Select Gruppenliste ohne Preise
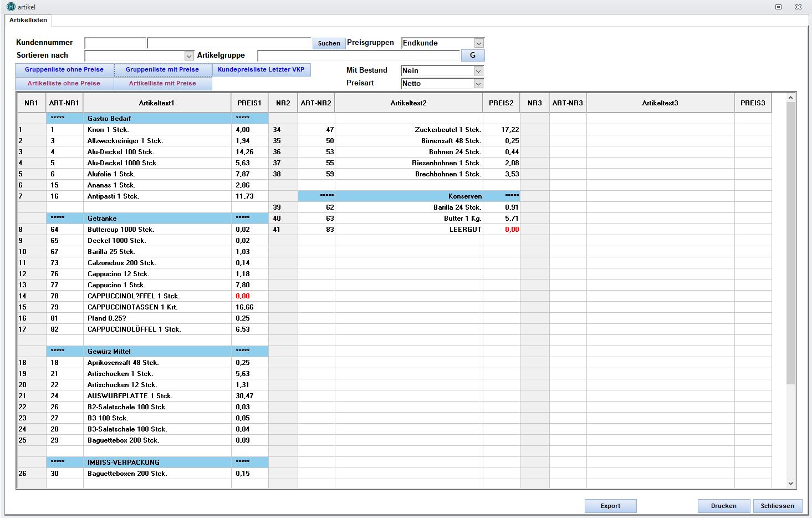Image resolution: width=812 pixels, height=518 pixels. pos(64,70)
